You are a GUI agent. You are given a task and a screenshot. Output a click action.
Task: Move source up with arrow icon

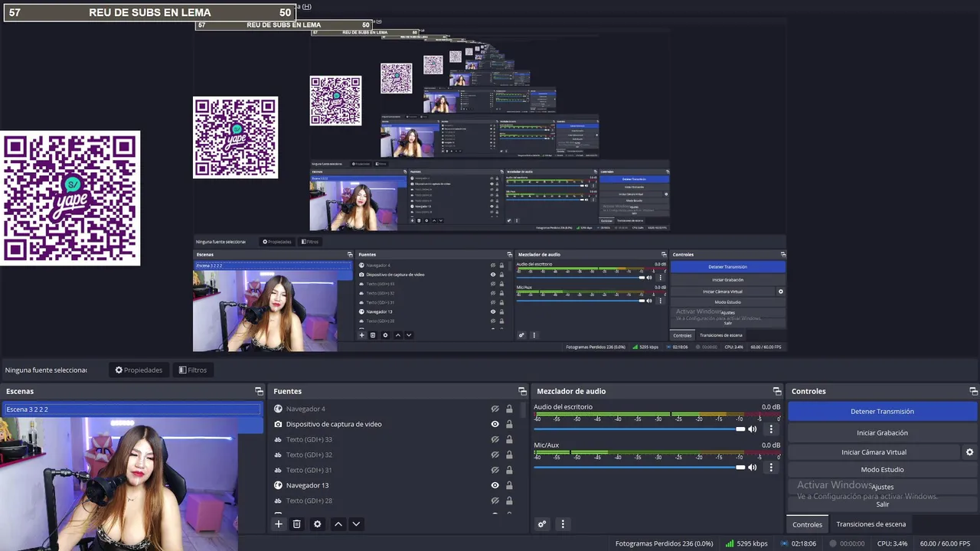(338, 524)
